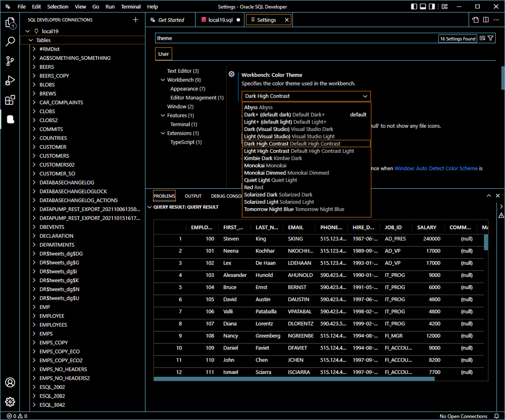Switch to the Get Started tab
This screenshot has width=505, height=420.
coord(170,20)
